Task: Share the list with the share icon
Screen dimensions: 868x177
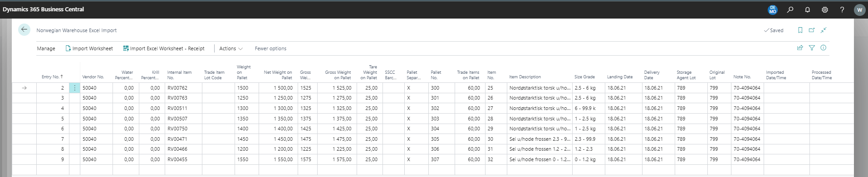Action: [800, 48]
